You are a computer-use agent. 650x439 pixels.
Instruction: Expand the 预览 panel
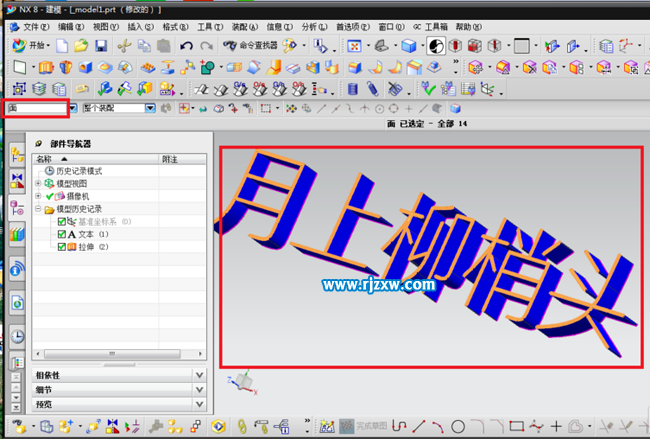pyautogui.click(x=118, y=404)
